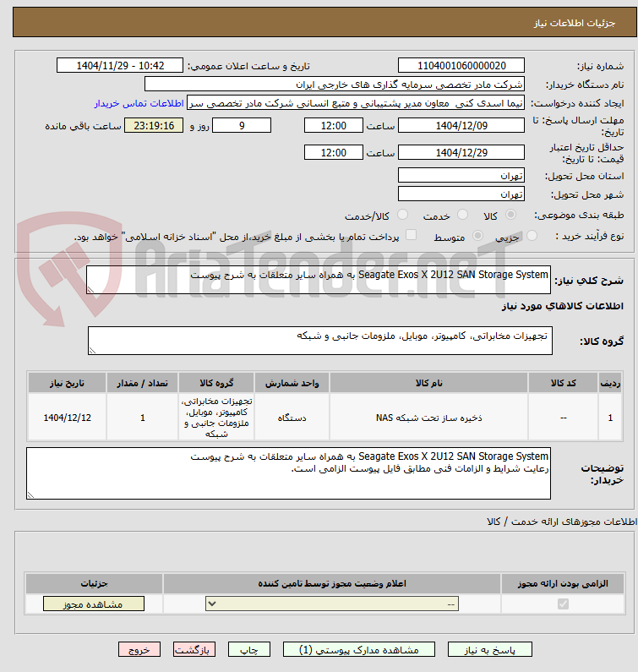Toggle the mandatory license checkbox
Screen dimensions: 638x672
coord(563,604)
